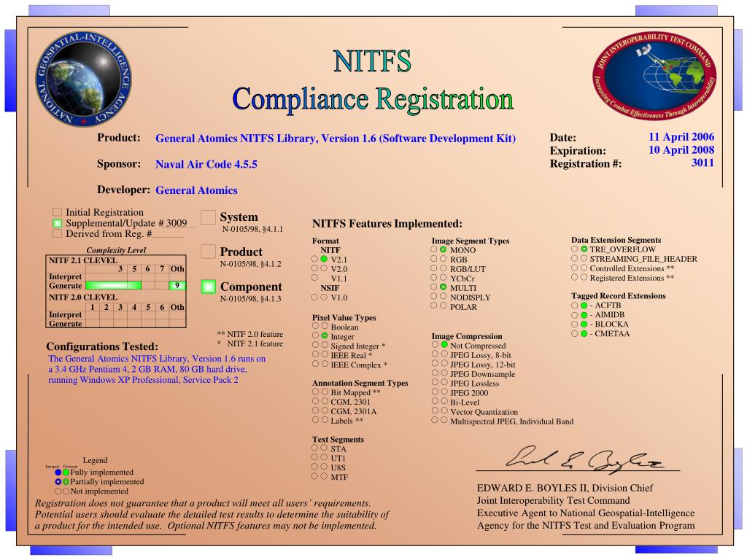Click the Supplemental/Update number field 3009
This screenshot has height=560, width=747.
click(177, 223)
